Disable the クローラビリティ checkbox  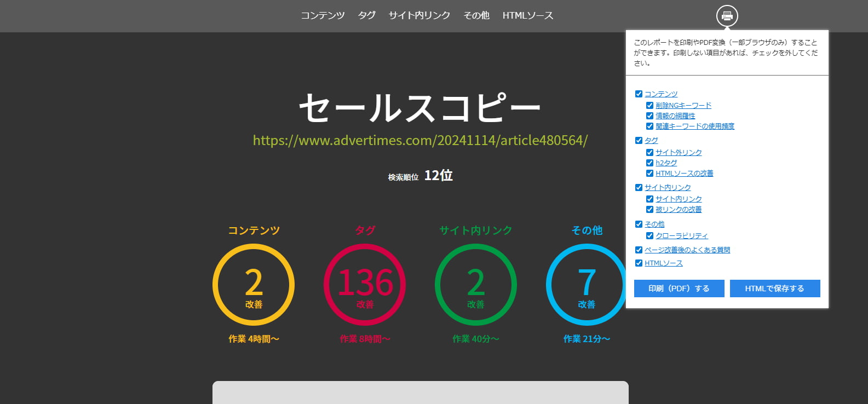(x=649, y=236)
